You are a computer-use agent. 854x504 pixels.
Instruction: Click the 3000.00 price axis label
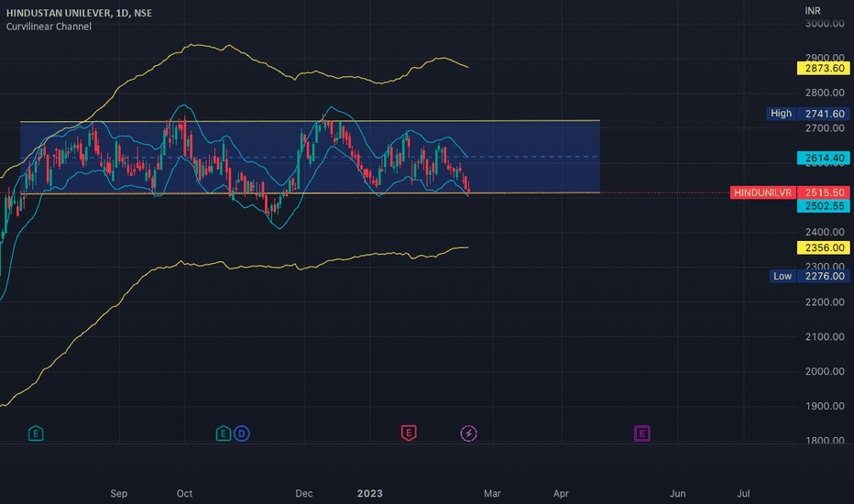tap(825, 24)
